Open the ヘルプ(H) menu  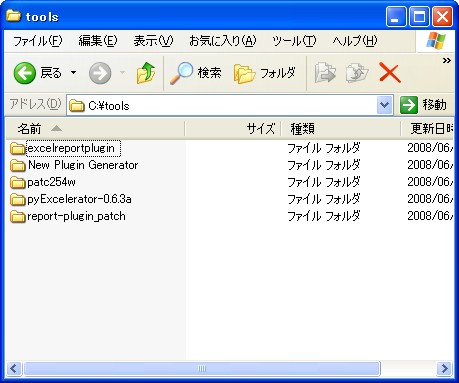355,41
